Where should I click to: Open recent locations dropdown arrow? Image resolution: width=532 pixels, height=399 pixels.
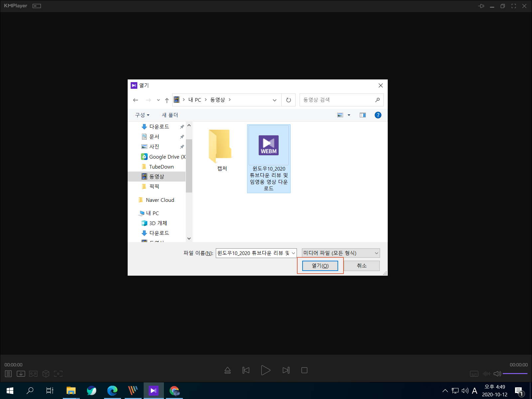(x=158, y=100)
